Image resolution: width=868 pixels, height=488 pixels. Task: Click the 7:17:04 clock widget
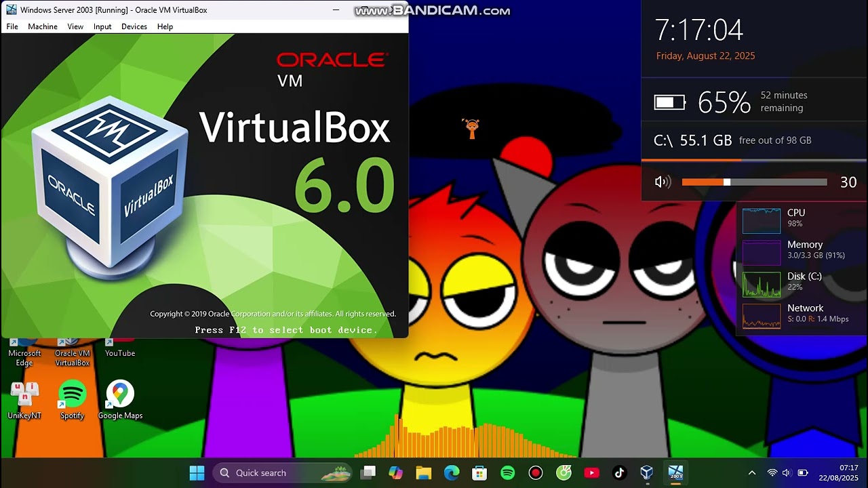coord(699,30)
